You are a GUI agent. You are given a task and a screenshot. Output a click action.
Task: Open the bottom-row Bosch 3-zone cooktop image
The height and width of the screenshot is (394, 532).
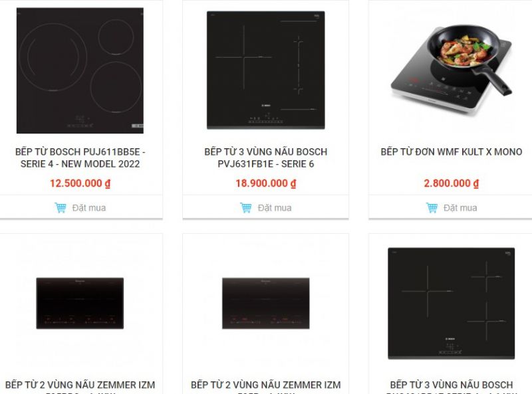tap(452, 304)
